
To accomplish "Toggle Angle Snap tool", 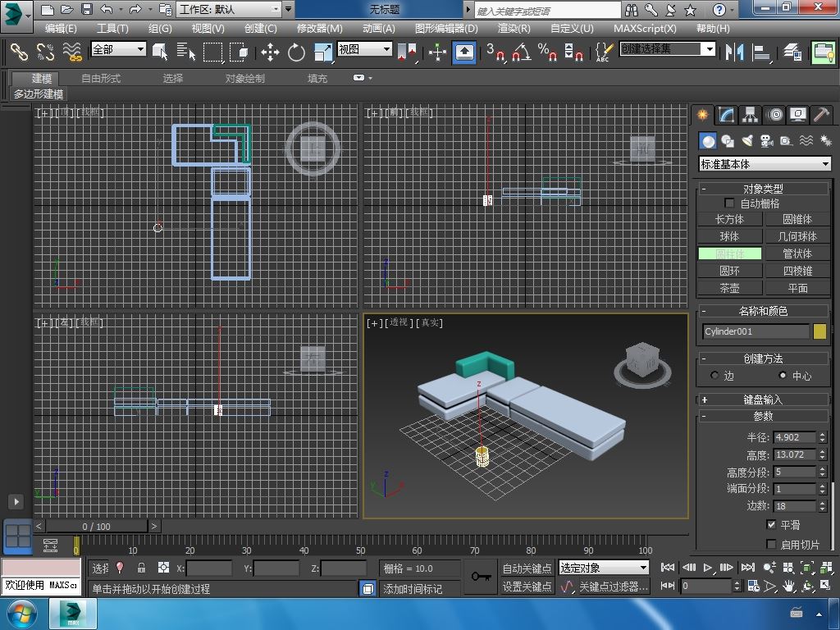I will pos(522,52).
